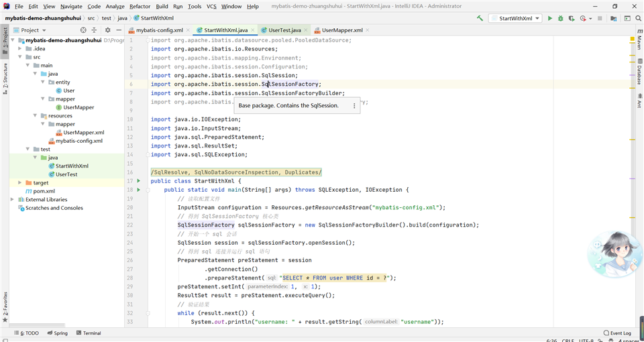Click the yellow inspection indicator square
644x342 pixels.
pos(633,39)
